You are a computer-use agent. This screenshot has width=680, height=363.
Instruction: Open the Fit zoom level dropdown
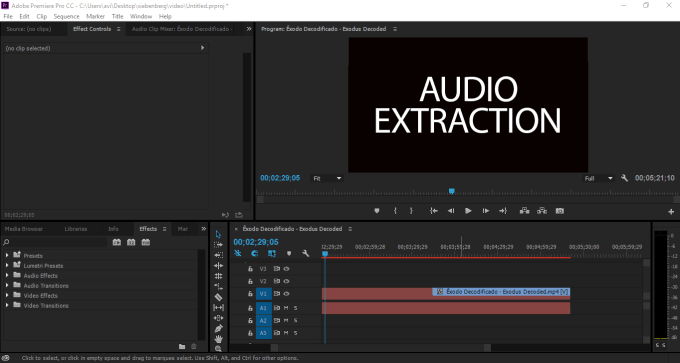pos(327,178)
